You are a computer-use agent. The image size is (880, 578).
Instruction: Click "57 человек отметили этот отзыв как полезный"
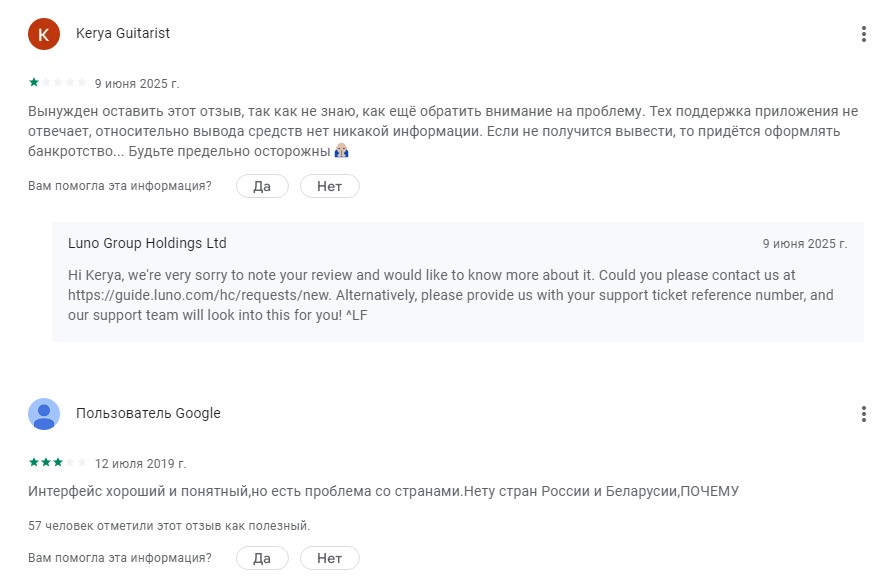(x=169, y=525)
